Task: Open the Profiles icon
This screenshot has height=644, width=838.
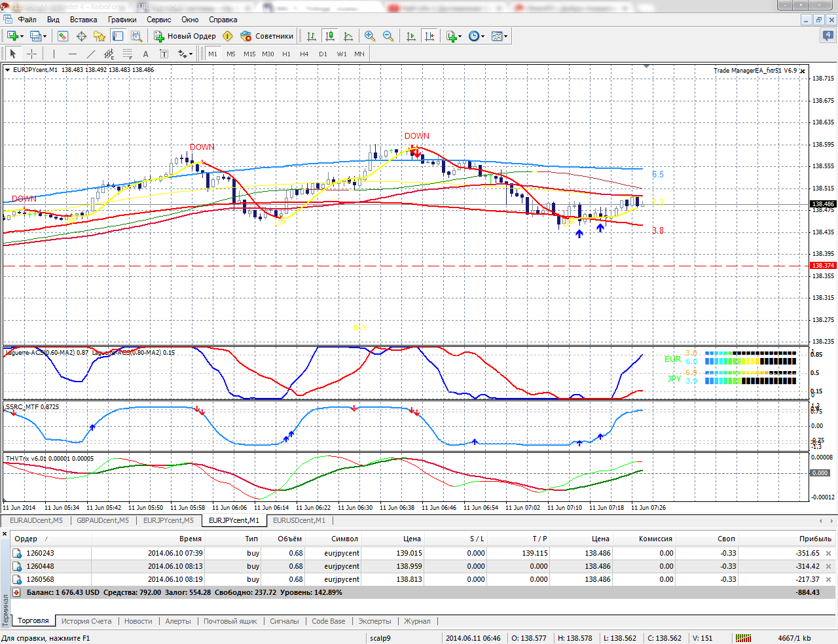Action: [35, 36]
